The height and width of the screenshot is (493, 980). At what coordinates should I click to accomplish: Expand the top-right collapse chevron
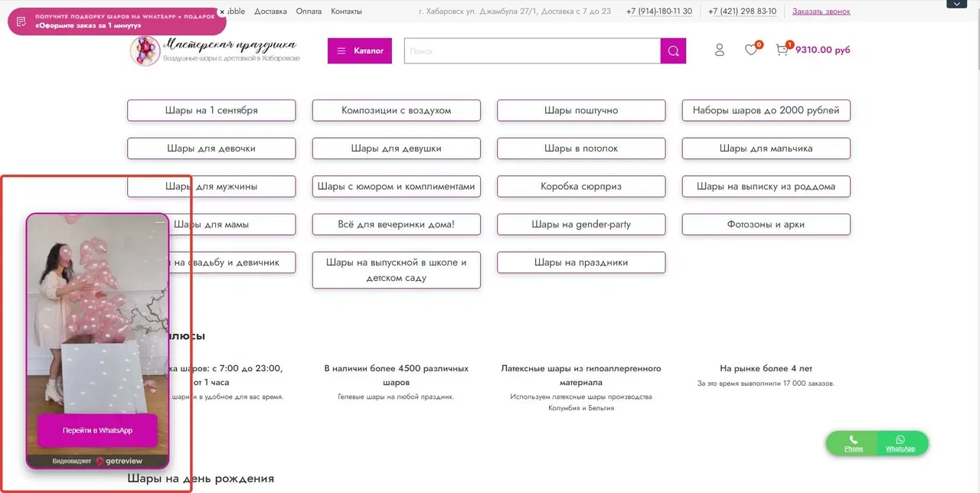click(x=956, y=5)
